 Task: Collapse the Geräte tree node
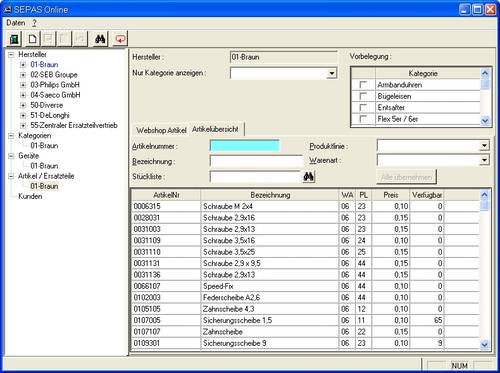11,156
